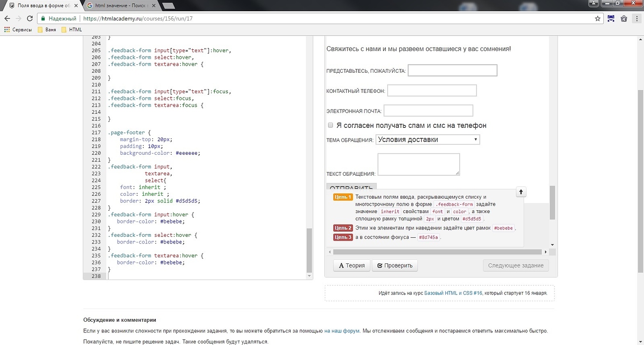Click the ОТПРАВИТЬ submit button

351,187
